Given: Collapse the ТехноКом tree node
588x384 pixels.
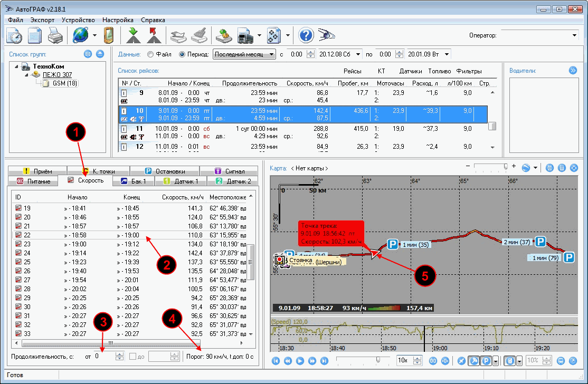Looking at the screenshot, I should point(17,67).
